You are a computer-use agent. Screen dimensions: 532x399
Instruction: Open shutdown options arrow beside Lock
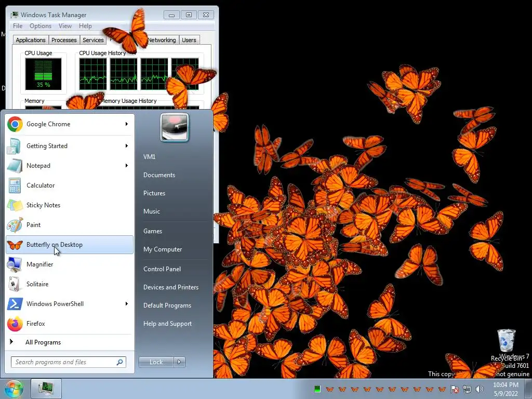[x=179, y=362]
